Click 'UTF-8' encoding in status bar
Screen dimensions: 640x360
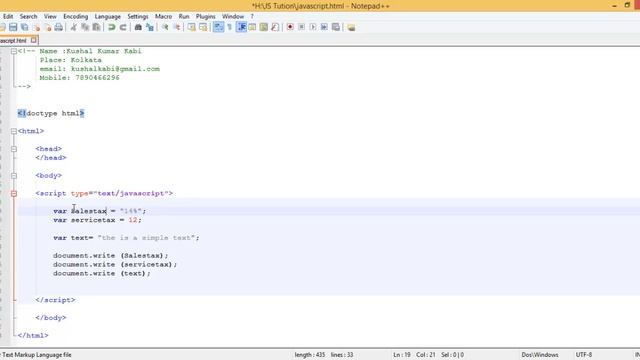(x=584, y=355)
